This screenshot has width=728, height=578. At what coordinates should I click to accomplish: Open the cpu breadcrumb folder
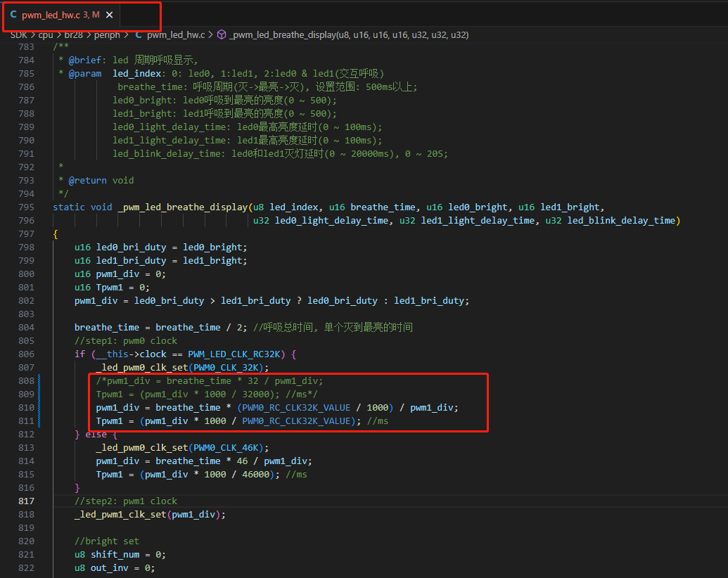pyautogui.click(x=46, y=35)
